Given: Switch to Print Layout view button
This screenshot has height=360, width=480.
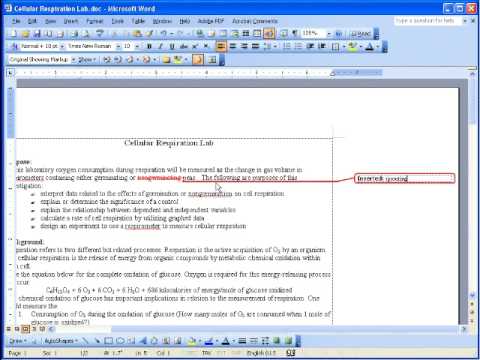Looking at the screenshot, I should [25, 329].
